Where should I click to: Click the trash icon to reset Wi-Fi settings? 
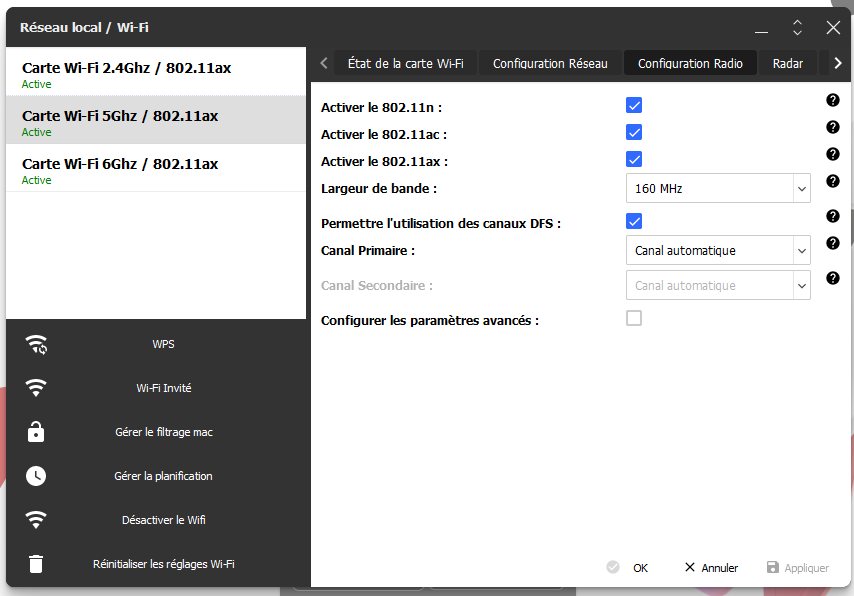pos(36,564)
